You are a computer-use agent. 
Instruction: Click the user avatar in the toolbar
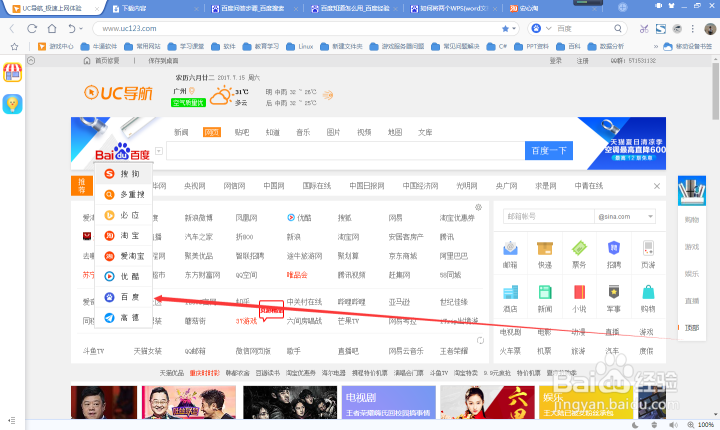(710, 29)
